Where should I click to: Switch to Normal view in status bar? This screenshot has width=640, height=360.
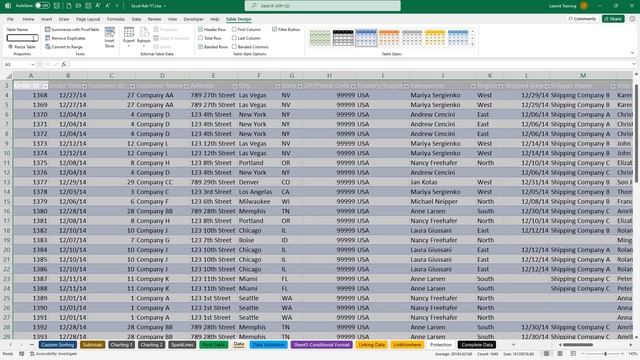[547, 353]
